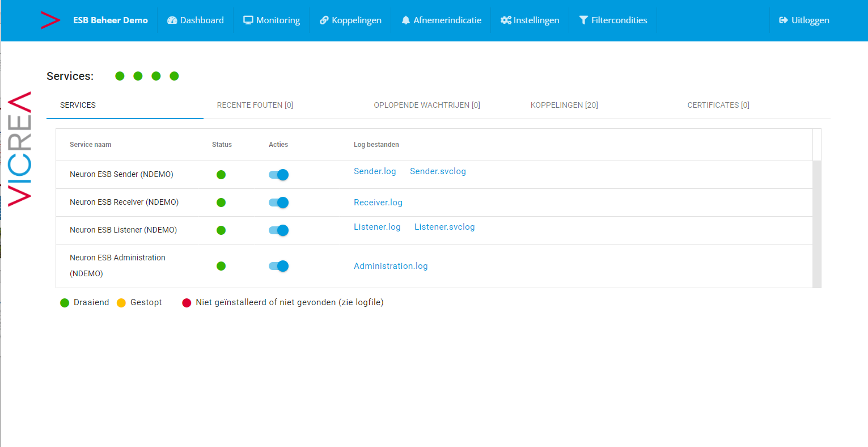Open the Afnemerindicatie menu item

442,20
